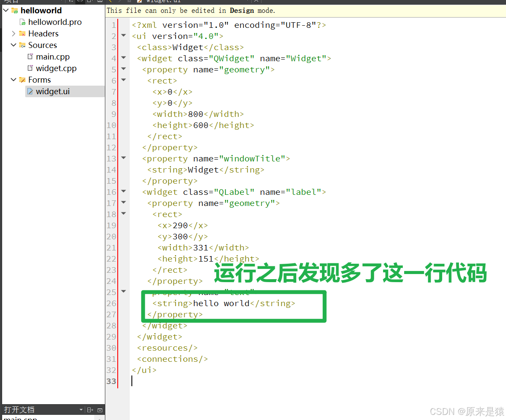
Task: Open the 打开文档 panel dropdown
Action: pos(81,410)
